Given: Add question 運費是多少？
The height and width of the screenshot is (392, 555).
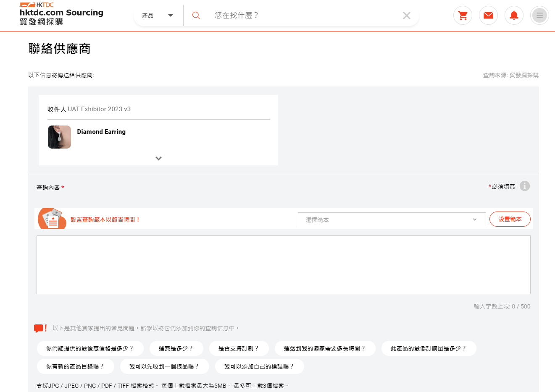Looking at the screenshot, I should pyautogui.click(x=176, y=348).
